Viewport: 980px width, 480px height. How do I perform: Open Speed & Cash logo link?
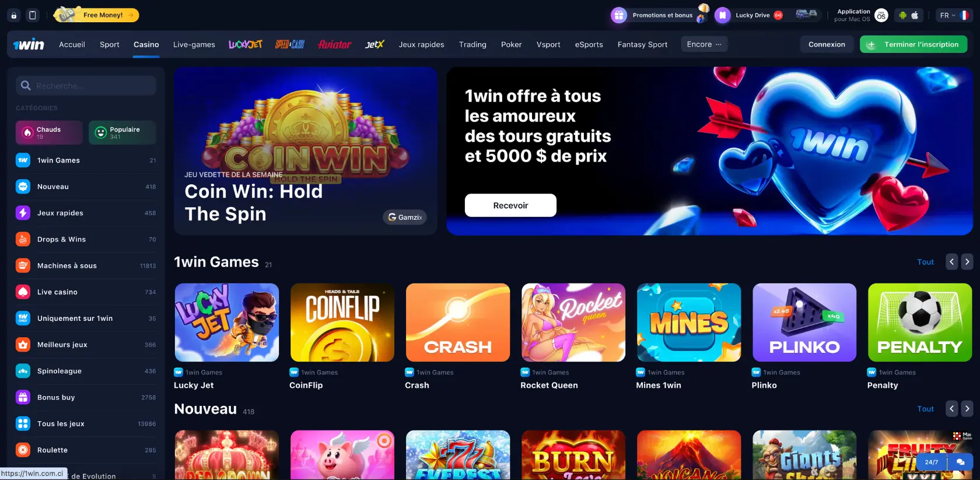click(290, 44)
